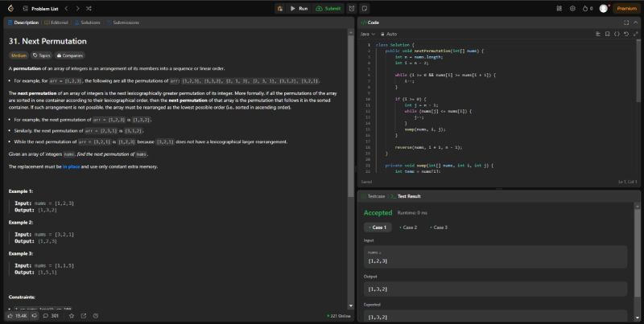The image size is (644, 324).
Task: Expand the Topics tag
Action: [41, 55]
